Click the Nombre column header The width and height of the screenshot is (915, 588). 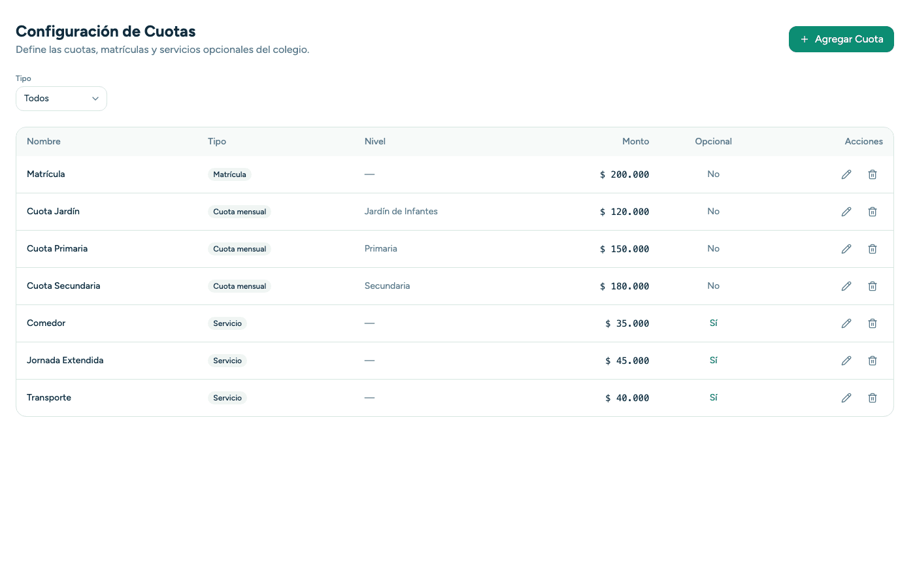click(x=44, y=142)
